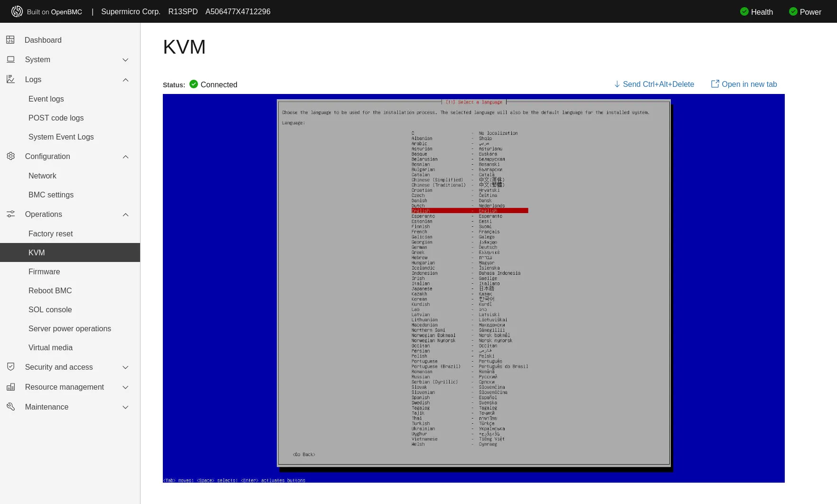Click the green Health status icon
Viewport: 837px width, 504px height.
pos(744,11)
